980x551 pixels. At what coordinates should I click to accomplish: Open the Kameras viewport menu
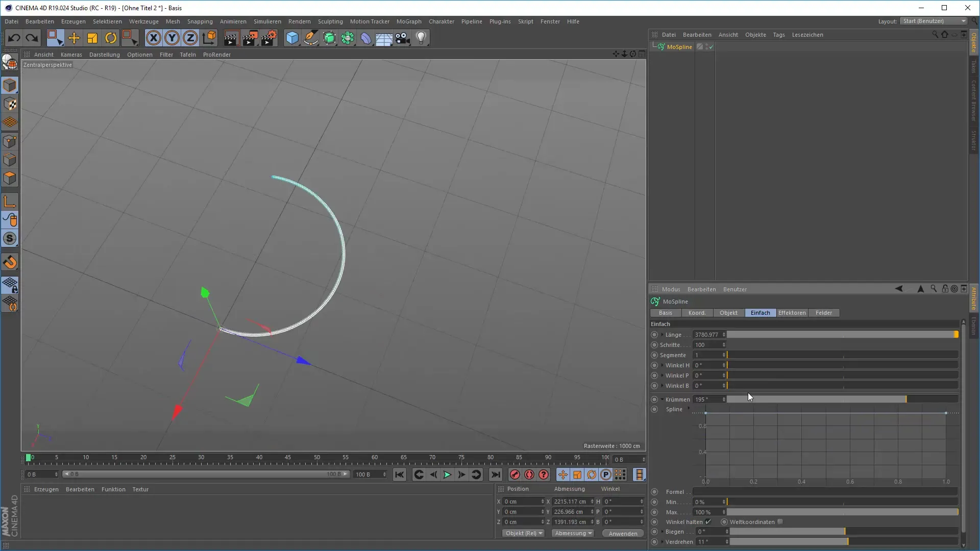(x=71, y=55)
